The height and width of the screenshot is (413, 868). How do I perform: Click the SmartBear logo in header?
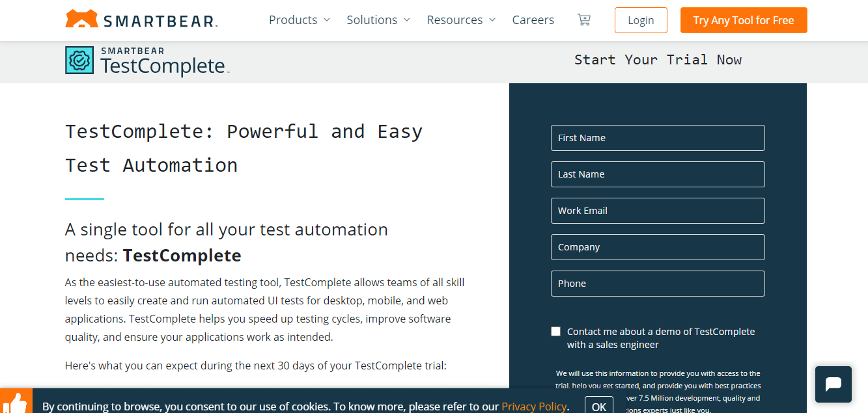pos(141,20)
